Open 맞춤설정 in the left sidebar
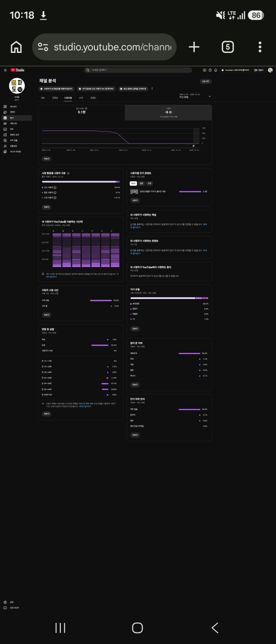276x644 pixels. click(x=17, y=145)
